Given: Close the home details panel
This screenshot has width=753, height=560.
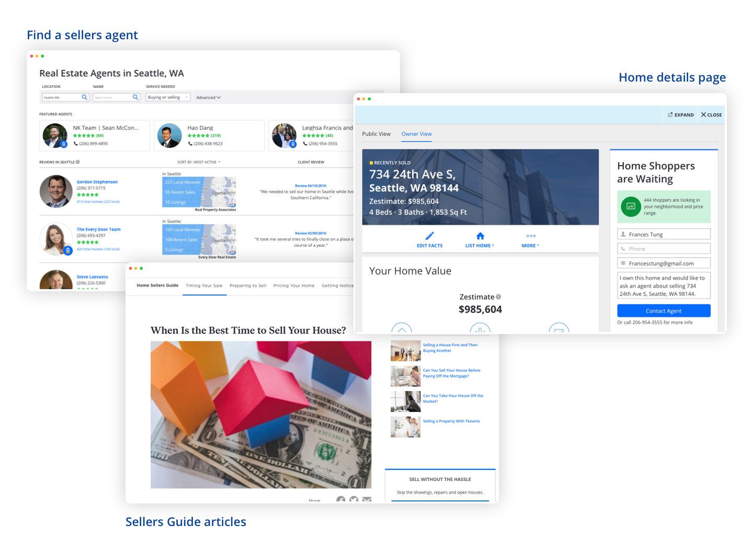Looking at the screenshot, I should [x=711, y=115].
